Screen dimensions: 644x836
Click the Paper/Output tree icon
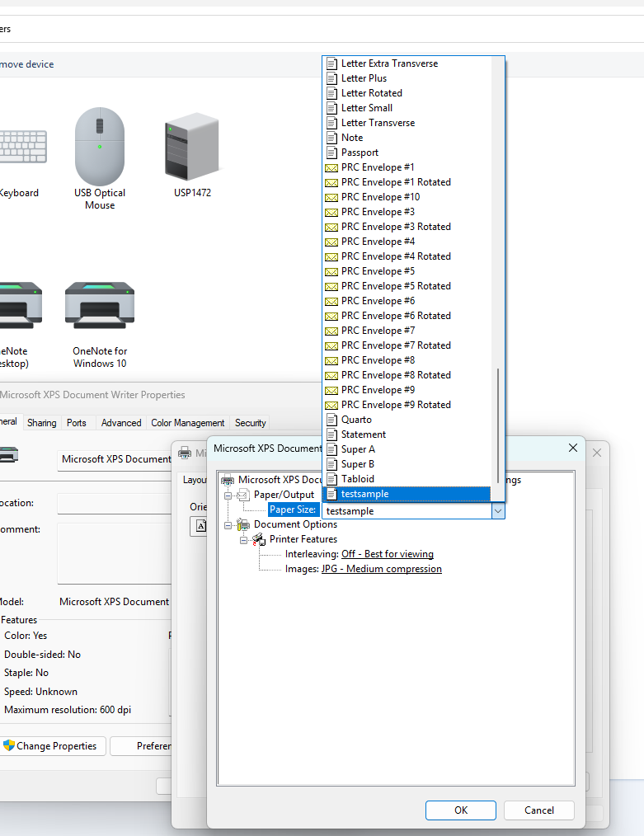click(x=243, y=495)
